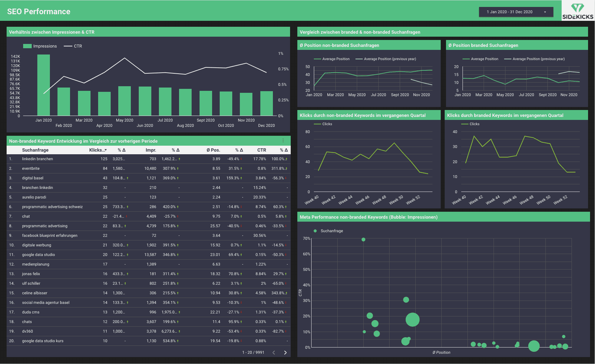Click the 'google data studio kurs' keyword
595x364 pixels.
pos(43,341)
